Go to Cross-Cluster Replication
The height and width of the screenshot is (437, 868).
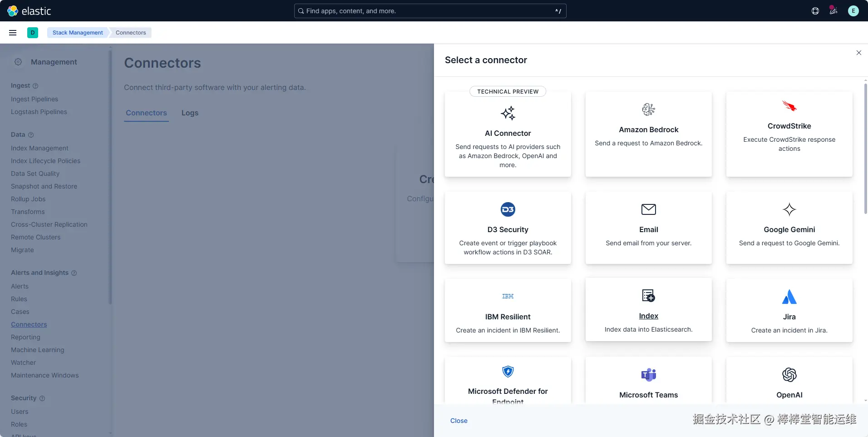(x=49, y=224)
